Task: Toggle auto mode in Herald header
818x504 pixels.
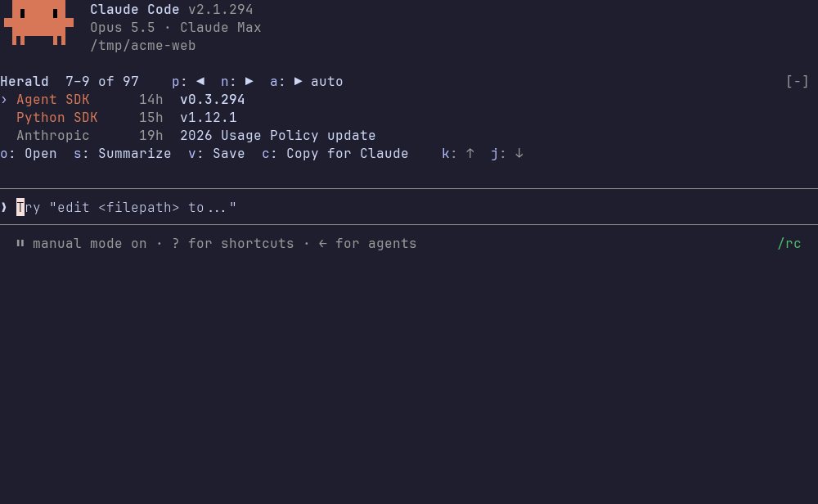Action: (x=326, y=81)
